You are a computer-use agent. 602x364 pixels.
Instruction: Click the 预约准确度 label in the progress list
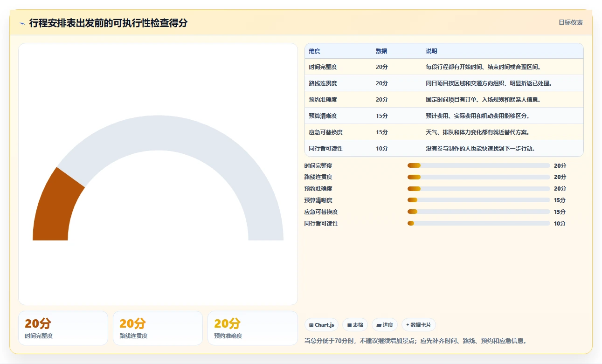point(318,189)
